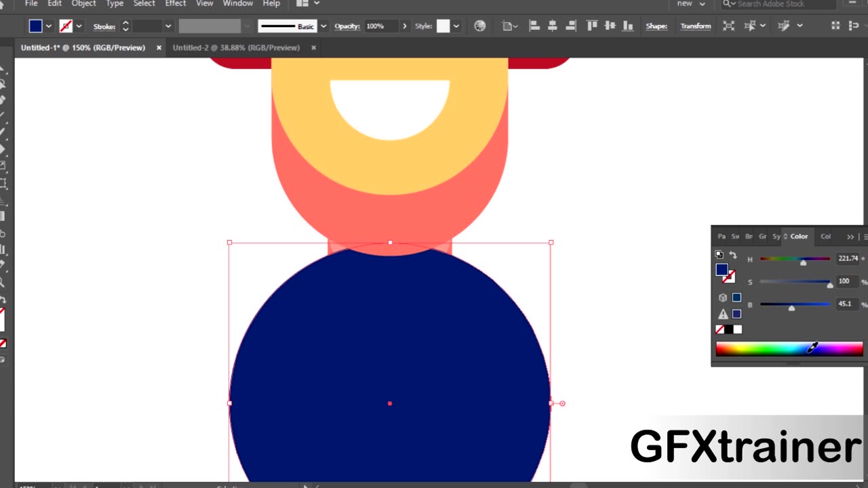Switch to the Pa panel tab
868x488 pixels.
722,236
